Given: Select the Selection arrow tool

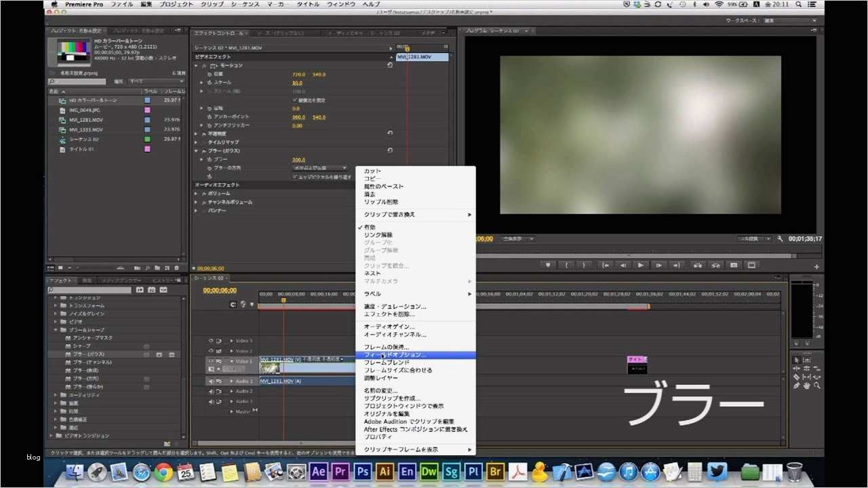Looking at the screenshot, I should pos(797,360).
